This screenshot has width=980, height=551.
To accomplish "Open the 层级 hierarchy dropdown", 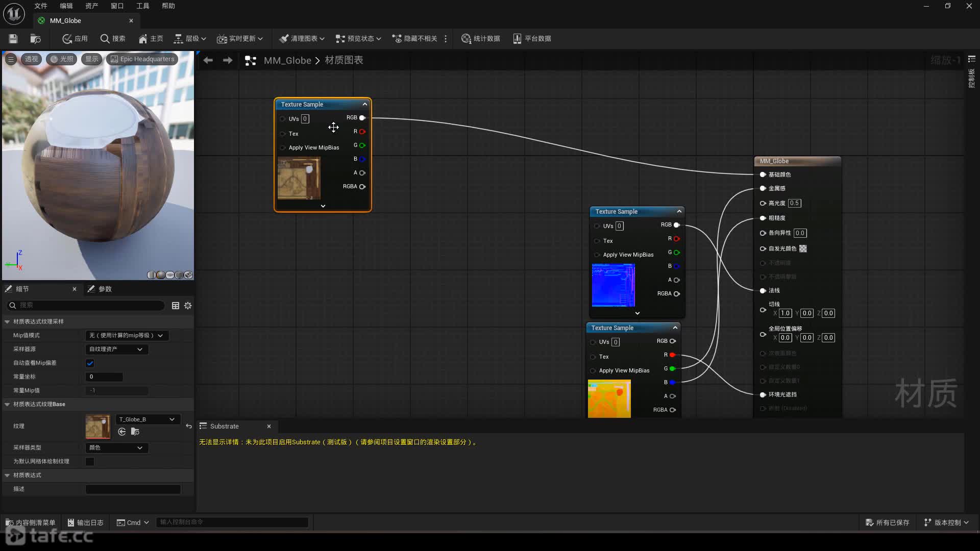I will pyautogui.click(x=190, y=39).
